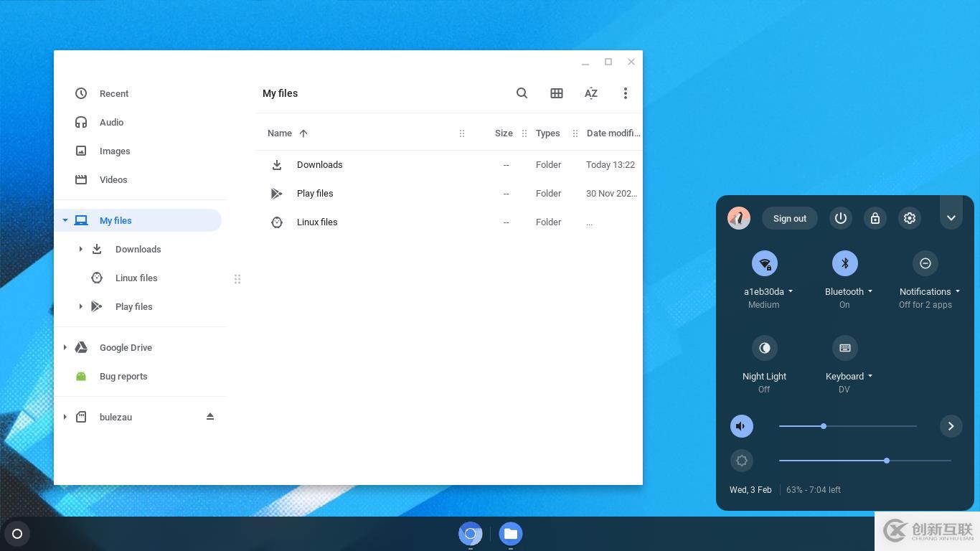Collapse the My files tree
This screenshot has height=551, width=980.
pyautogui.click(x=65, y=220)
